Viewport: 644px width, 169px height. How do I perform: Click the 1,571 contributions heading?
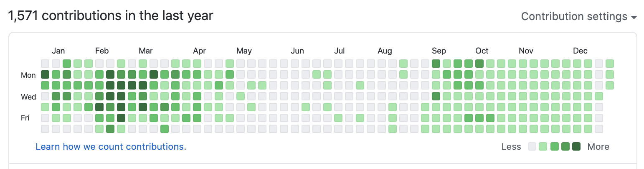click(111, 16)
